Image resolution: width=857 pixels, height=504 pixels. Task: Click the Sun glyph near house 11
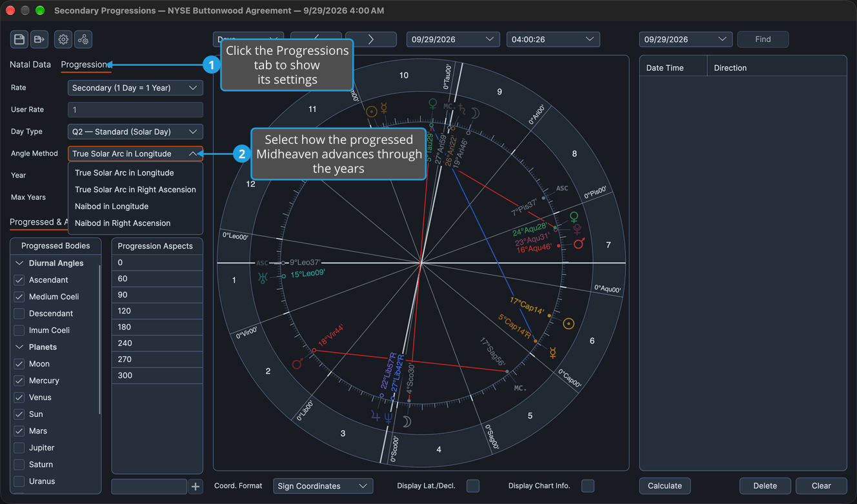pos(371,111)
